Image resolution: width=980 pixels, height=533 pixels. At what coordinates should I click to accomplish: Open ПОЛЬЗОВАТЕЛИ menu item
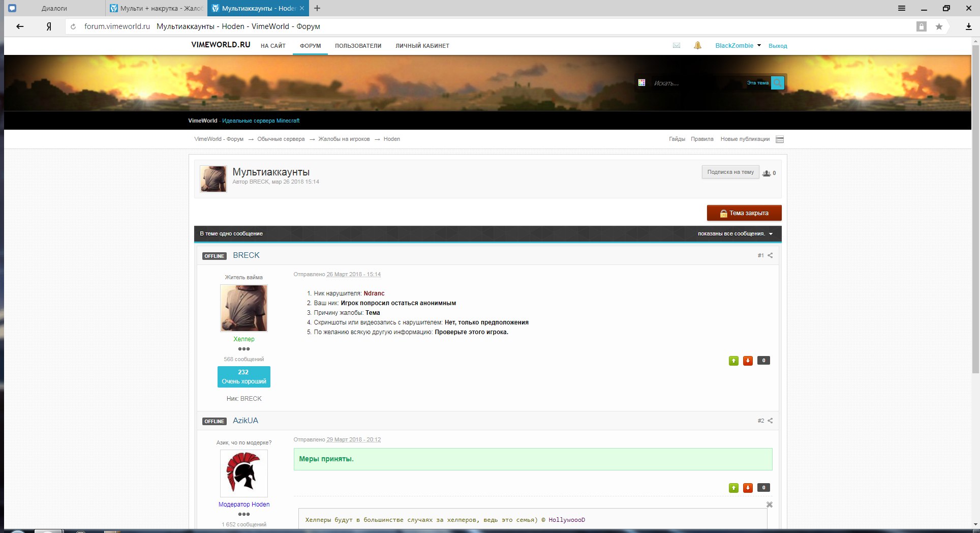coord(358,46)
